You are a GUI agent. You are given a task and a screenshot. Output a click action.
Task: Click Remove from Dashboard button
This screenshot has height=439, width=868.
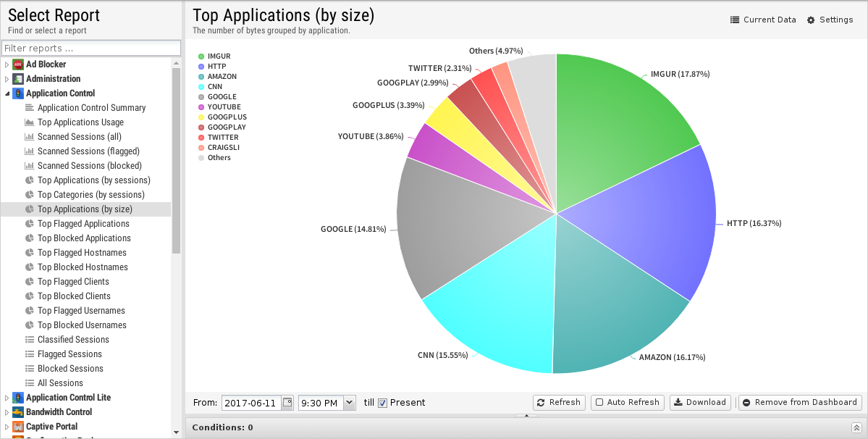click(x=800, y=403)
